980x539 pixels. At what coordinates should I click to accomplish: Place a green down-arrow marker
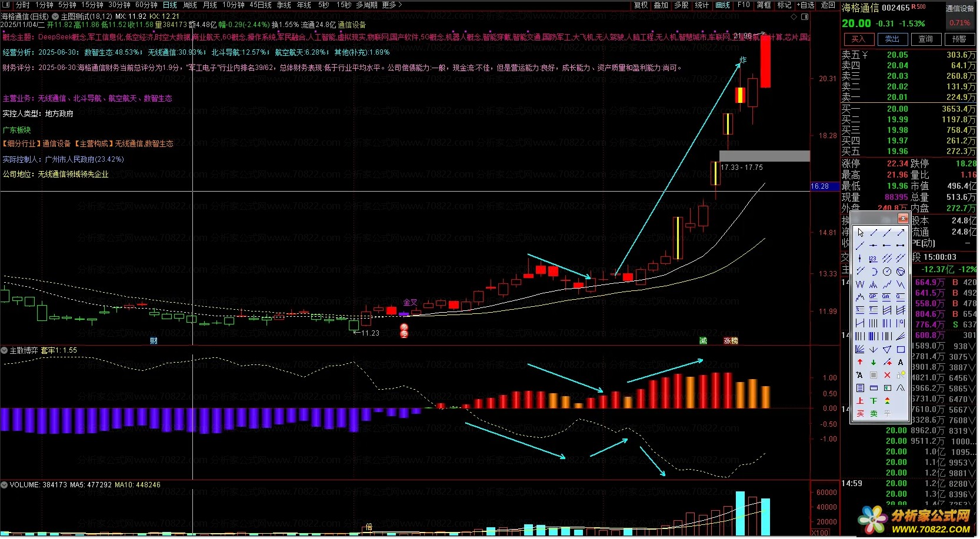click(874, 362)
